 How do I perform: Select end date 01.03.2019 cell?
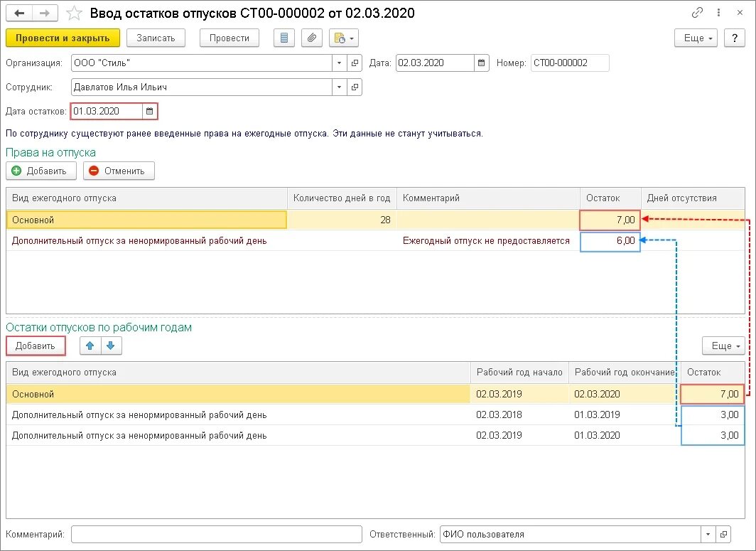tap(625, 415)
